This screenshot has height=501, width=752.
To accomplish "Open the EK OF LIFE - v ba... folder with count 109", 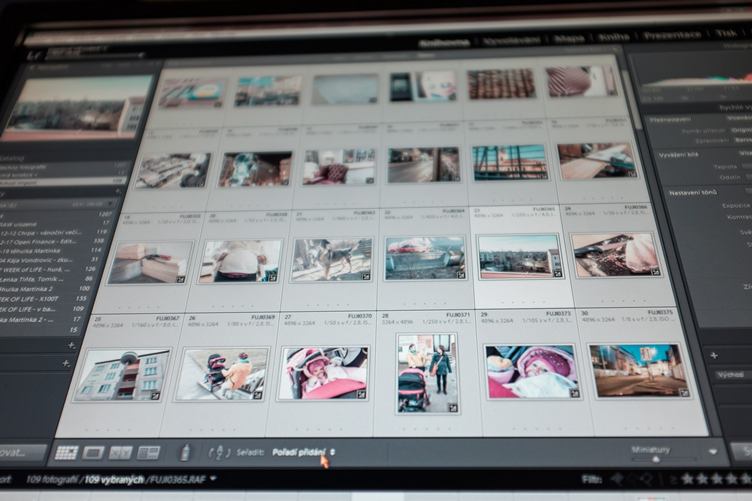I will (43, 309).
